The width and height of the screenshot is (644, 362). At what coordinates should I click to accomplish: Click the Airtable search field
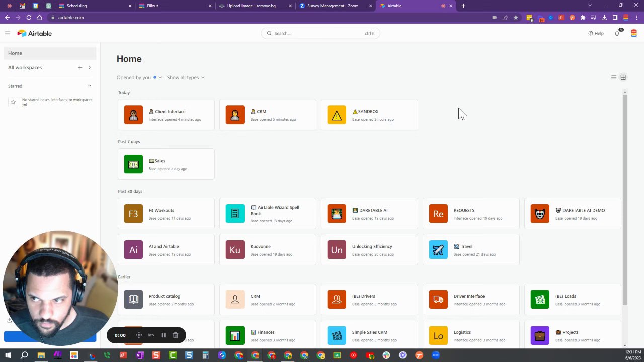pos(320,33)
